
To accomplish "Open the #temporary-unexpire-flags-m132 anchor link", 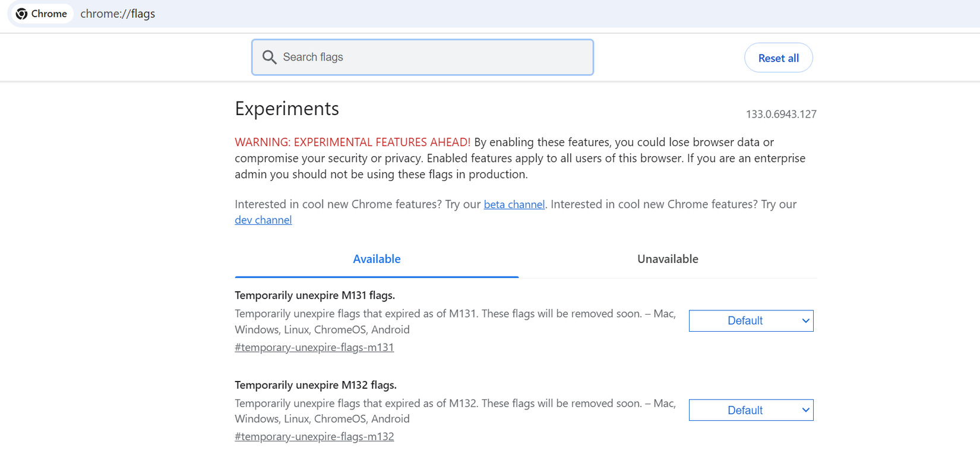I will tap(314, 437).
